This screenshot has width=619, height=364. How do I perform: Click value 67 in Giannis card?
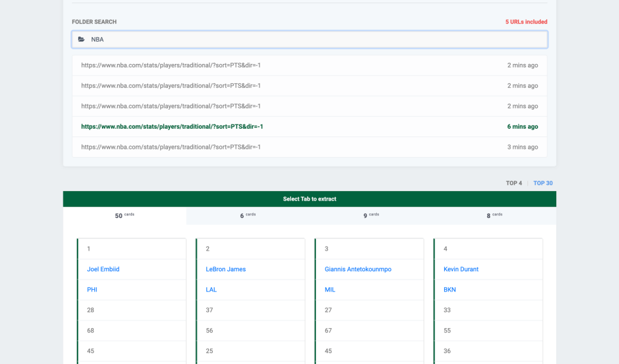click(x=328, y=331)
